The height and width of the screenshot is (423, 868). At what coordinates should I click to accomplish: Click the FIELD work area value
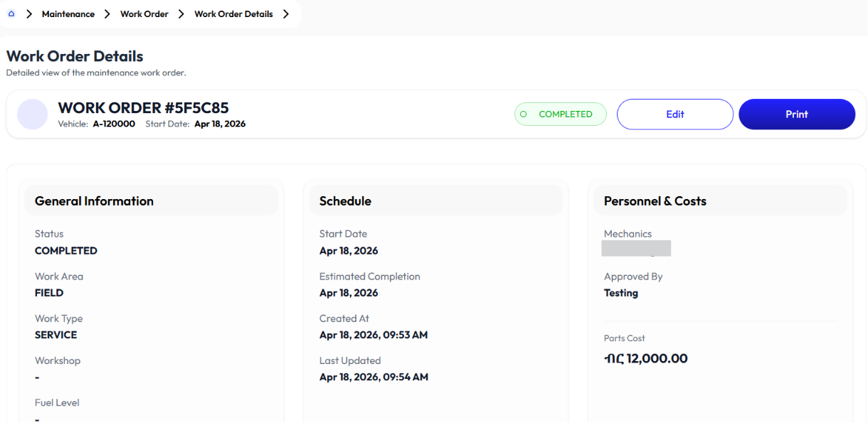point(49,293)
